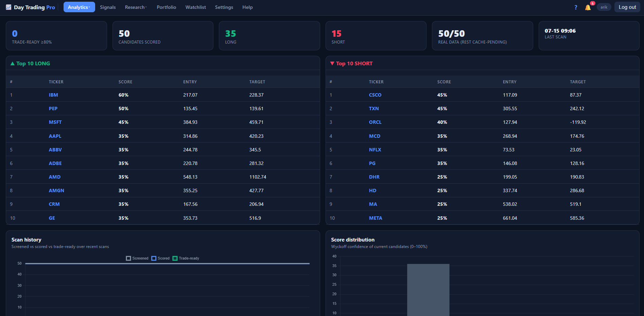Open notifications bell with 5 alerts
Viewport: 644px width, 316px height.
[588, 7]
